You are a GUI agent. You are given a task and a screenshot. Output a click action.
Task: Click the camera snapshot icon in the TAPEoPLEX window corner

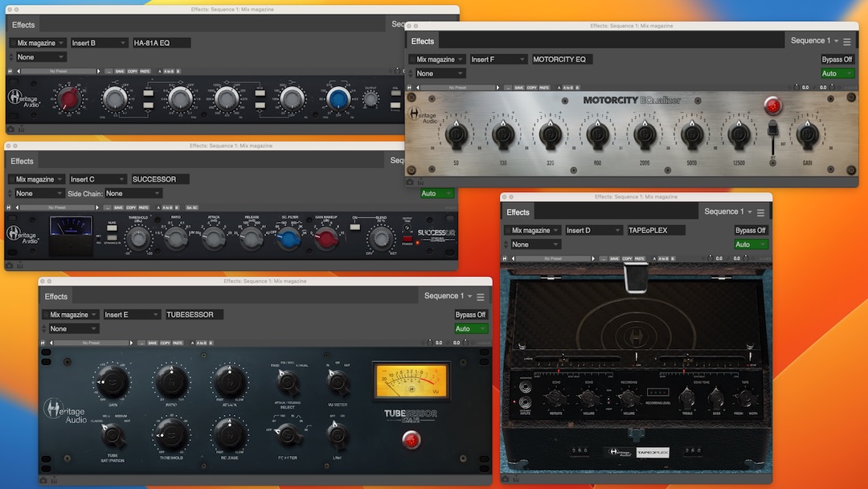pyautogui.click(x=506, y=479)
